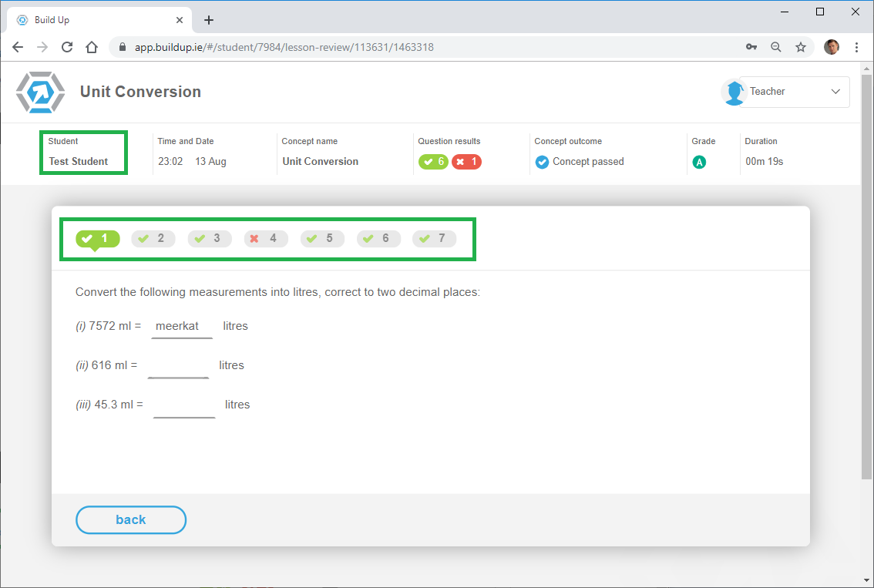This screenshot has height=588, width=874.
Task: Reload the page with the refresh icon
Action: click(67, 47)
